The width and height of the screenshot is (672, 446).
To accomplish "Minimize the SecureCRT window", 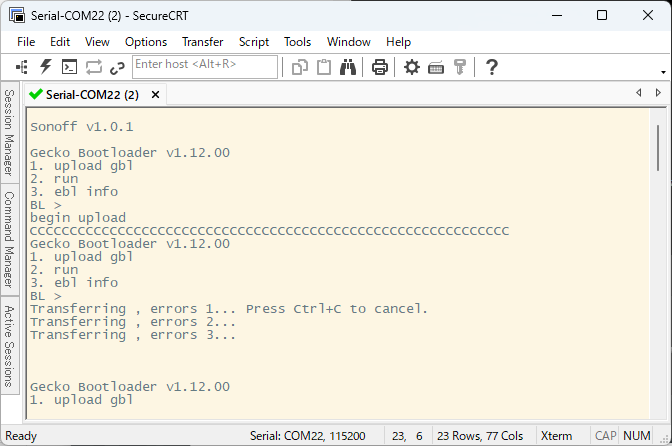I will tap(557, 15).
